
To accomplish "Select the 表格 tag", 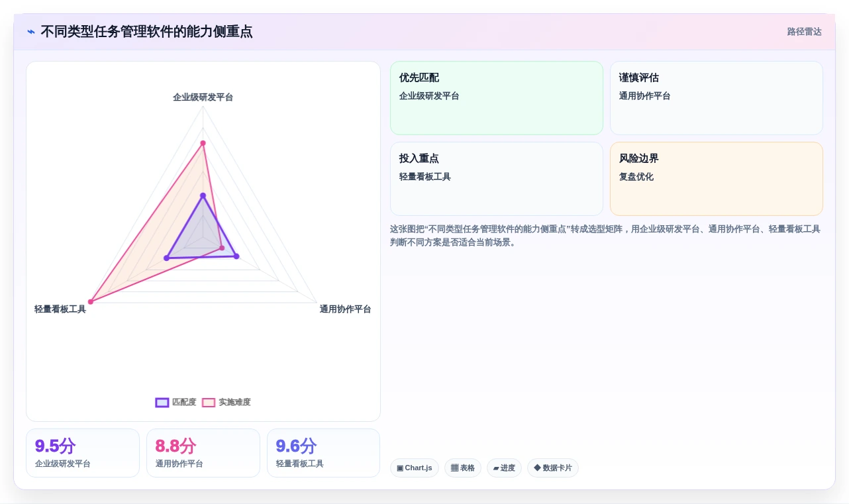I will tap(463, 468).
